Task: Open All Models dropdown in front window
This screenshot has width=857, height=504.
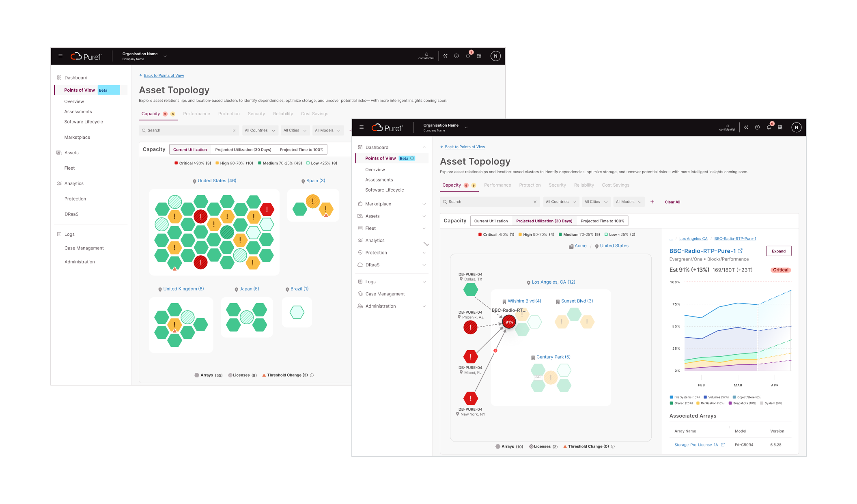Action: point(628,202)
